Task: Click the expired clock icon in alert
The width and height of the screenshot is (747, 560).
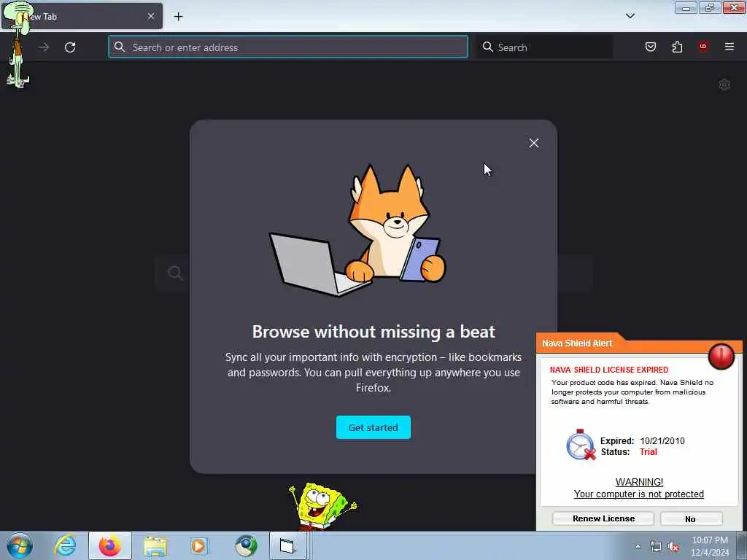Action: [x=581, y=445]
